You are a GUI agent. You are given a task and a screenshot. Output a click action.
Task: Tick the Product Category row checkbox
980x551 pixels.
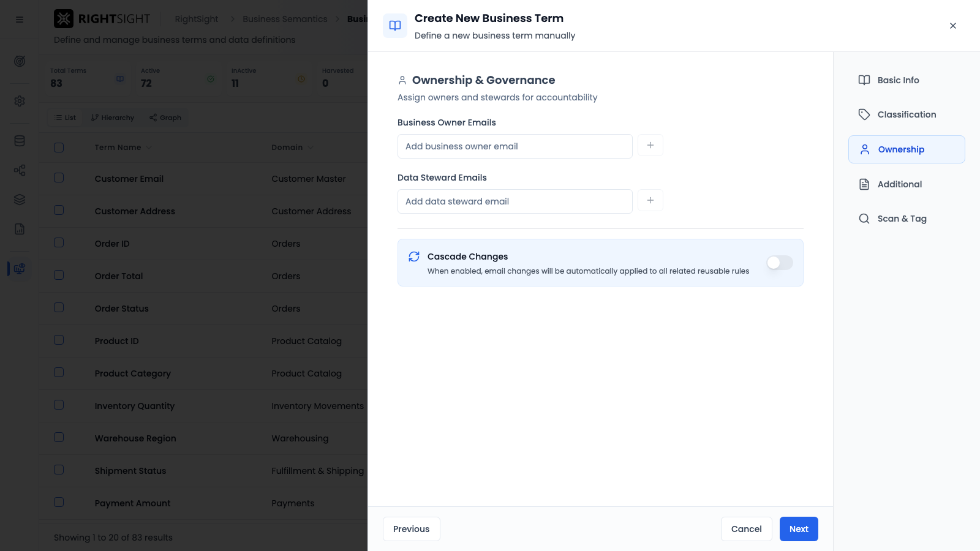[x=59, y=372]
